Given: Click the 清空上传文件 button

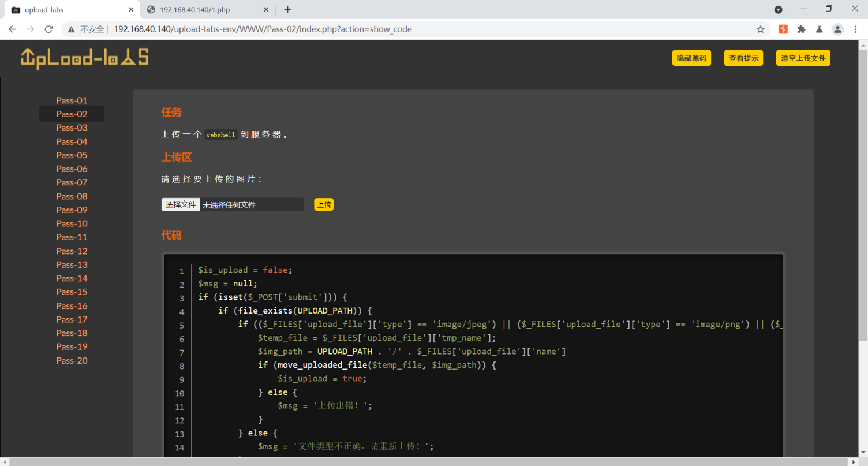Looking at the screenshot, I should point(803,58).
